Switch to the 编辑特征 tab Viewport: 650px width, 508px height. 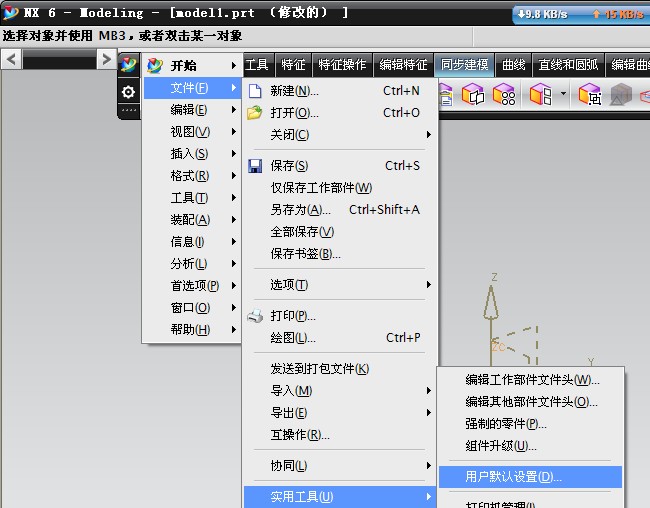tap(403, 65)
